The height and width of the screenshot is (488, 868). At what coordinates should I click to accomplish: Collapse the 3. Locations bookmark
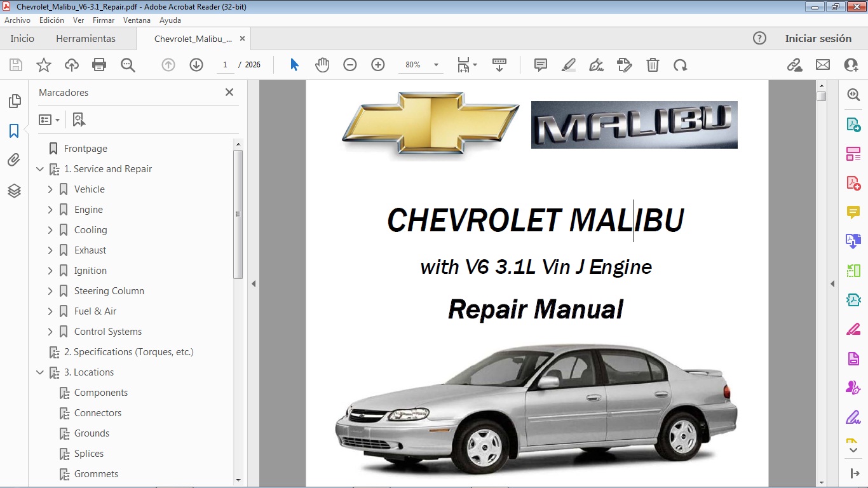coord(40,372)
